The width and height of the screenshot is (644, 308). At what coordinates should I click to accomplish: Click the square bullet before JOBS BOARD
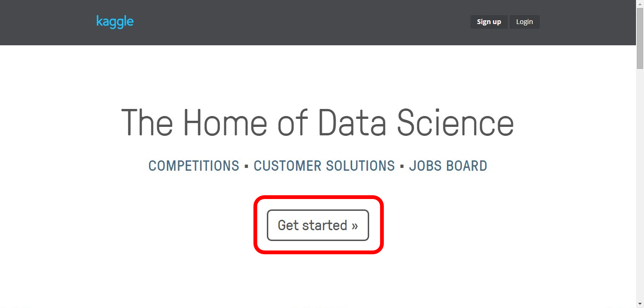click(402, 166)
